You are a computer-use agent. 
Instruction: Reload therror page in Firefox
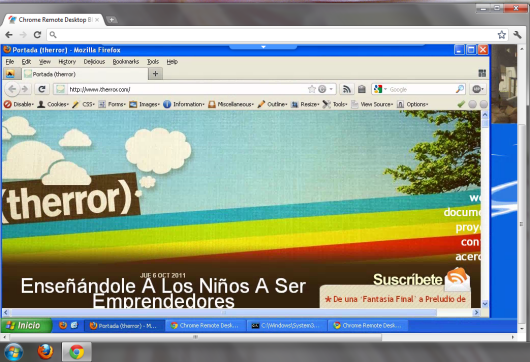click(42, 89)
